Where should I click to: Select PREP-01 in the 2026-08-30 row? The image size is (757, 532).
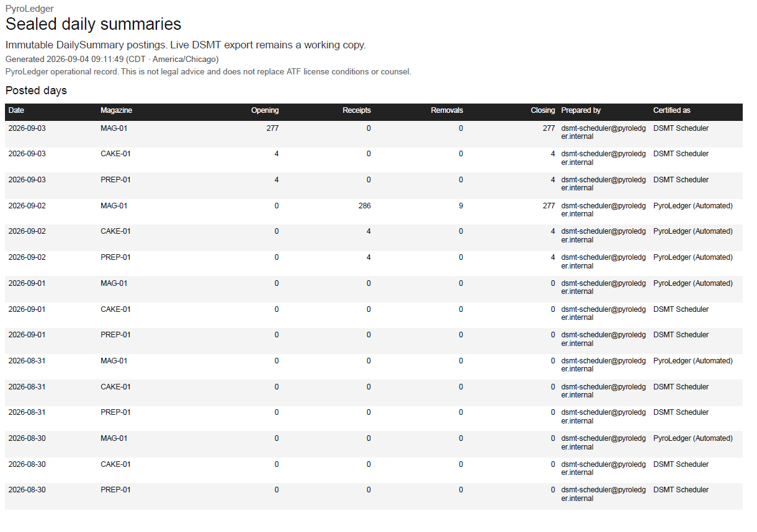click(x=115, y=490)
